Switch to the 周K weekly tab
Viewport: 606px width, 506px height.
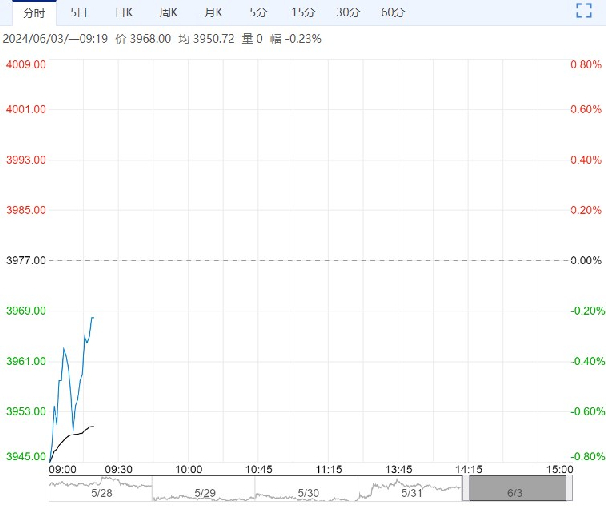click(168, 12)
